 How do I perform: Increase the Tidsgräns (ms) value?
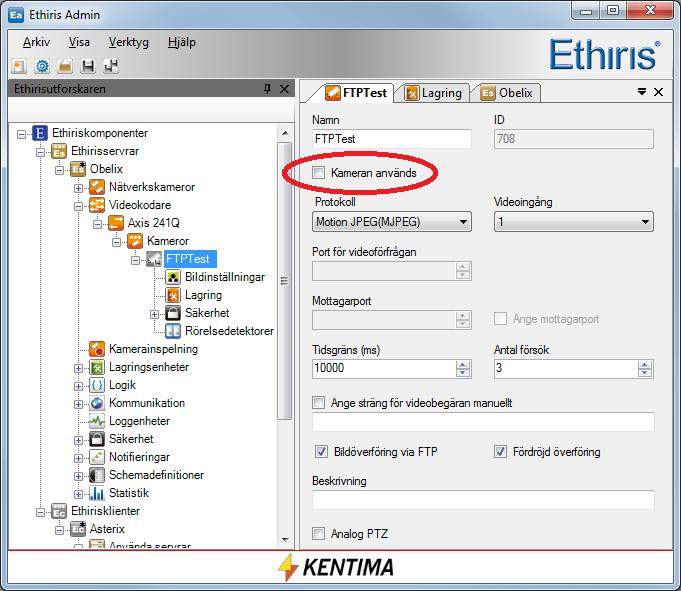463,365
